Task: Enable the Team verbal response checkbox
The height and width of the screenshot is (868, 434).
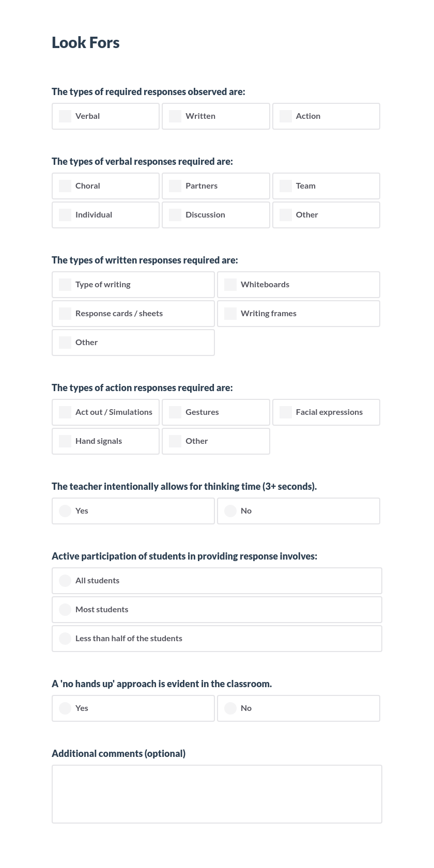Action: 285,186
